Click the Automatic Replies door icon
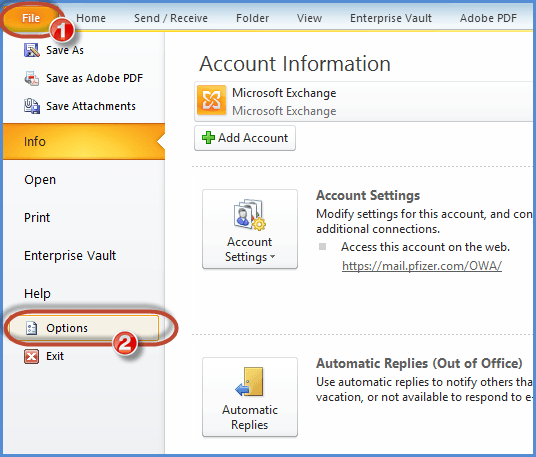Screen dimensions: 536x457 coord(250,382)
